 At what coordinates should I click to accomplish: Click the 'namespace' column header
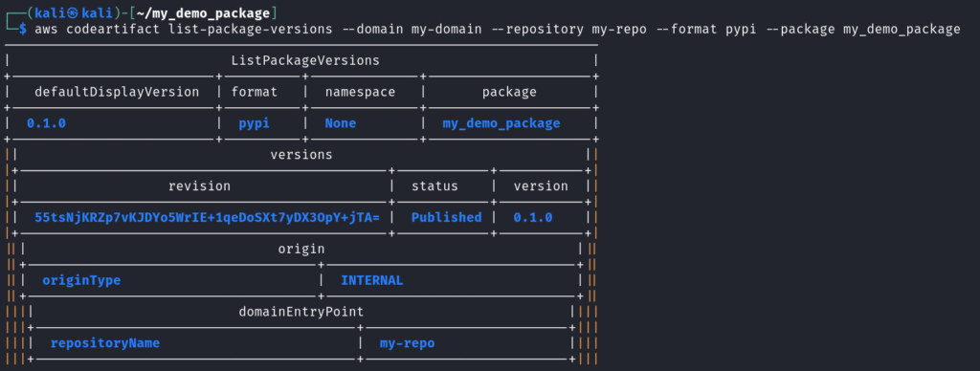click(361, 92)
